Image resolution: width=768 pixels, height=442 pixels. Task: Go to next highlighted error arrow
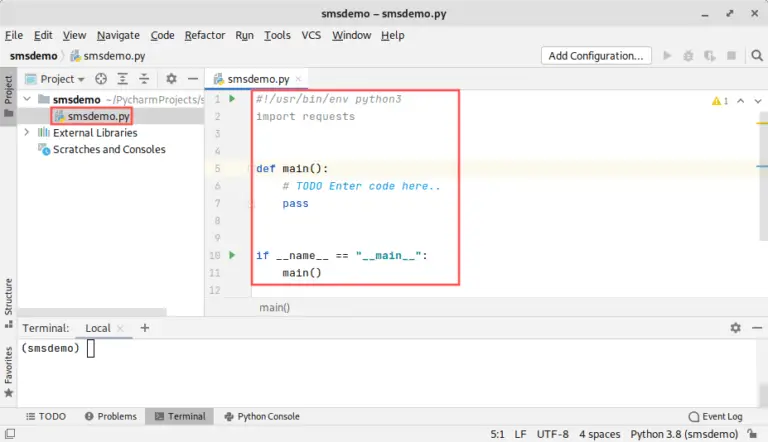758,101
